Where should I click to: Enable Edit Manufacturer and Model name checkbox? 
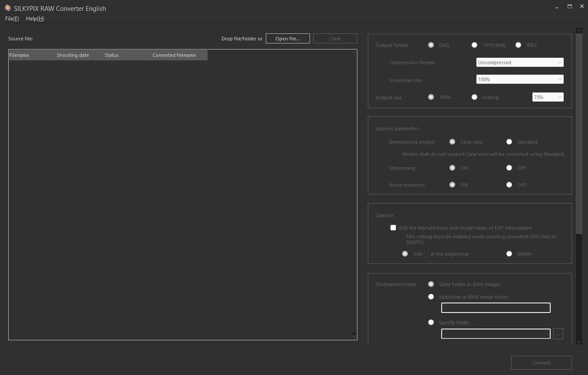pyautogui.click(x=393, y=228)
